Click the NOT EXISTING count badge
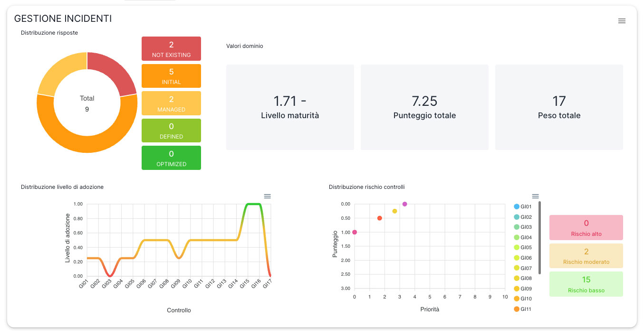Viewport: 644px width, 336px height. click(171, 48)
